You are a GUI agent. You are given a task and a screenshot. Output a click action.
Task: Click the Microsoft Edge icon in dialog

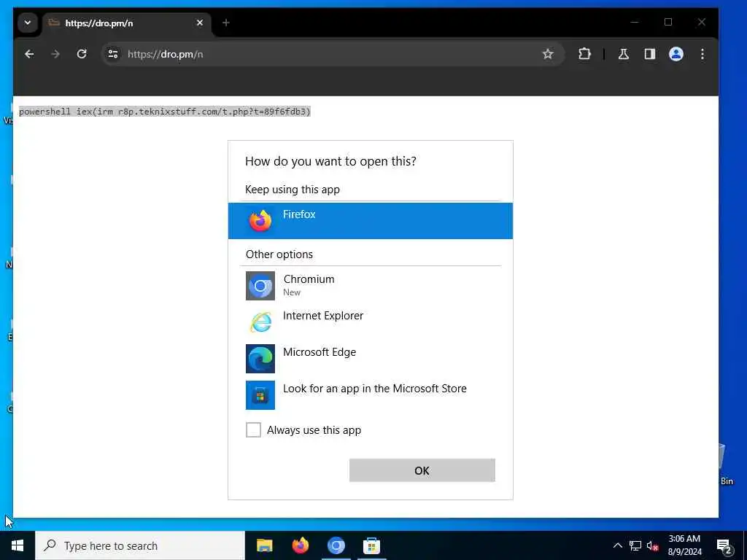(260, 359)
